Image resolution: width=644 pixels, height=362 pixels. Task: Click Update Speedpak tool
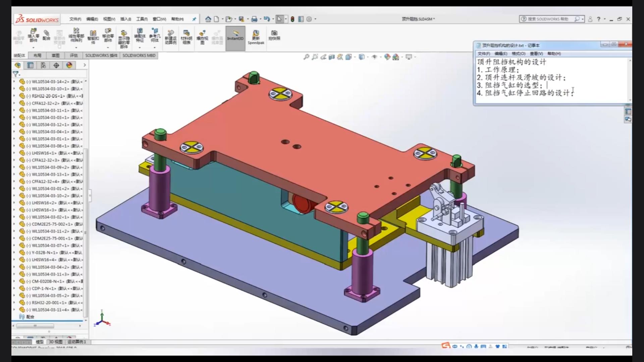tap(256, 37)
